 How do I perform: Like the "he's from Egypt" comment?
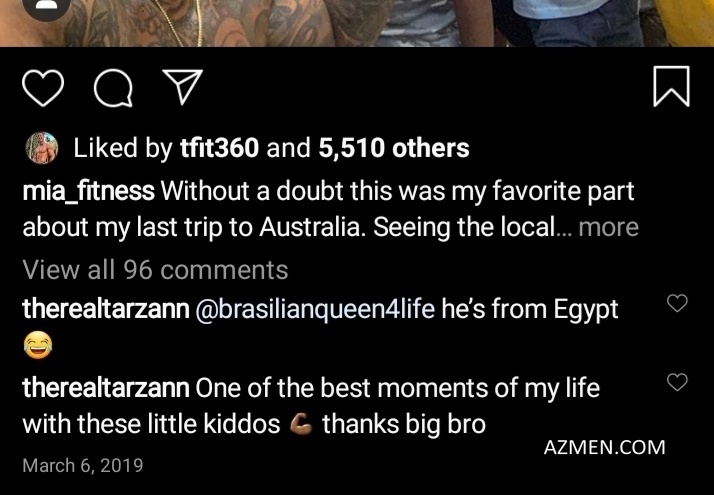click(x=677, y=303)
